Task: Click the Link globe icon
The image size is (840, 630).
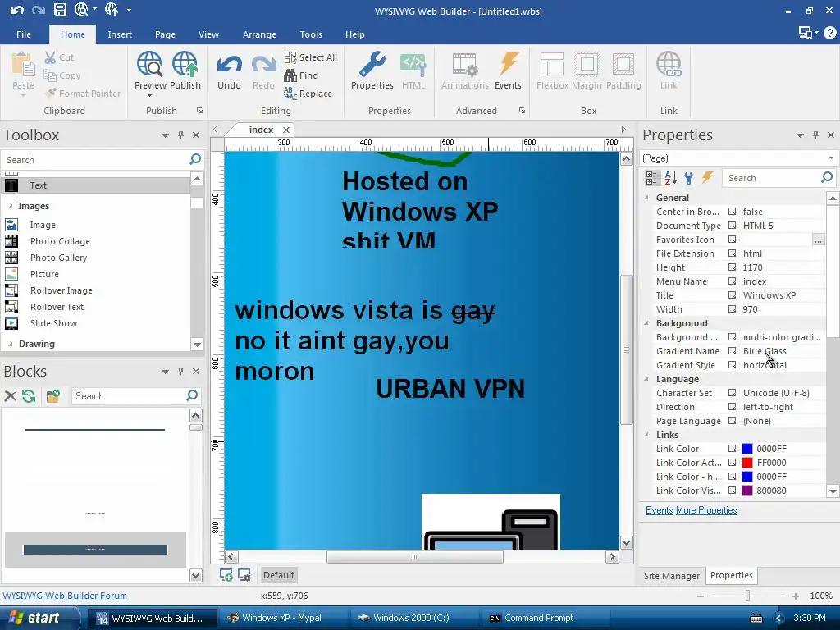Action: 669,65
